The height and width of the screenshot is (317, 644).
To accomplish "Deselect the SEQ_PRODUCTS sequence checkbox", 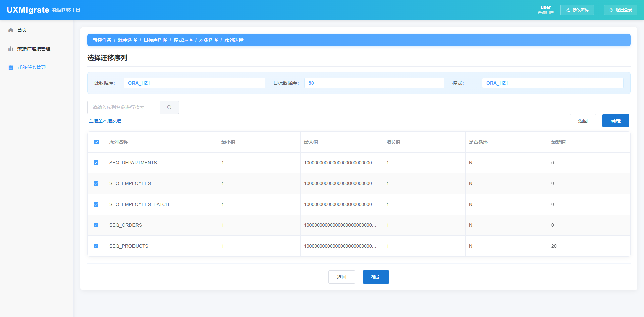I will [96, 246].
